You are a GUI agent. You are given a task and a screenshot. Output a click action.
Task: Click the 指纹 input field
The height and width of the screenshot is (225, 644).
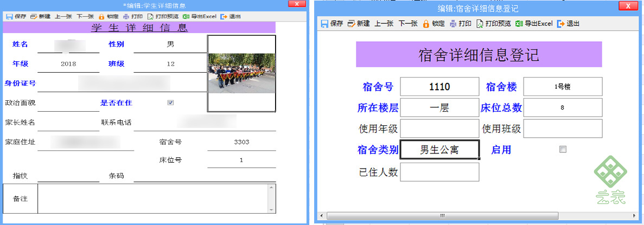point(68,176)
